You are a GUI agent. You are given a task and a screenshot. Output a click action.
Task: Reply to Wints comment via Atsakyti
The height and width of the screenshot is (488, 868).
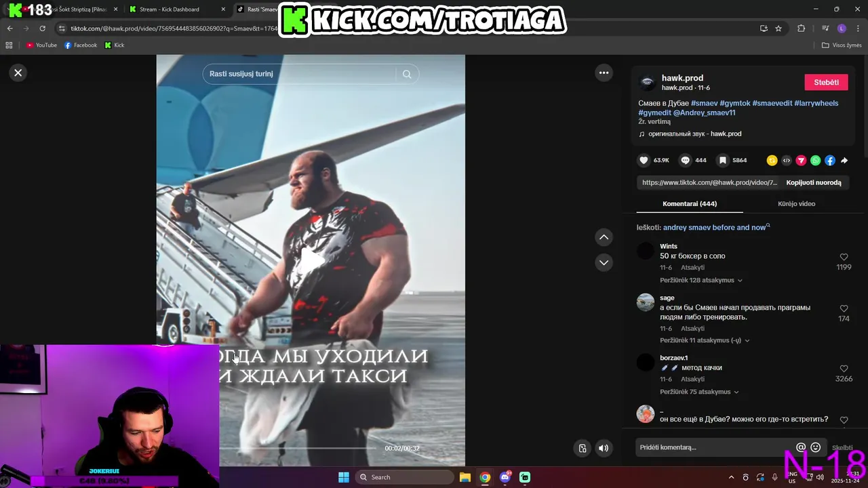pyautogui.click(x=692, y=268)
